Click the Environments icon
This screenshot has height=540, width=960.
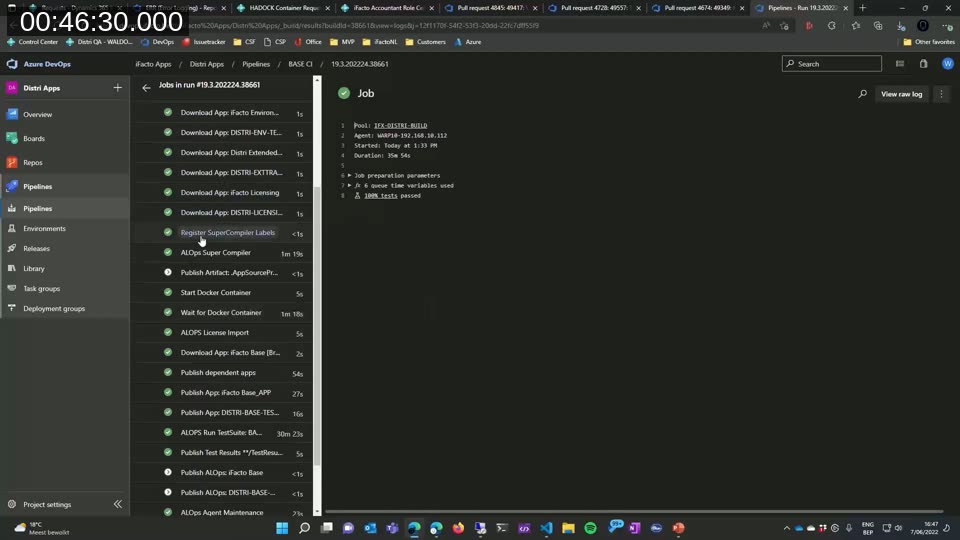[x=12, y=228]
